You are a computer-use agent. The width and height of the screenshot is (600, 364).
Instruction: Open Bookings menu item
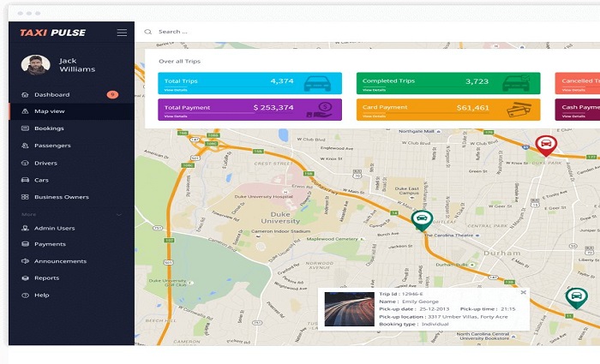[71, 128]
